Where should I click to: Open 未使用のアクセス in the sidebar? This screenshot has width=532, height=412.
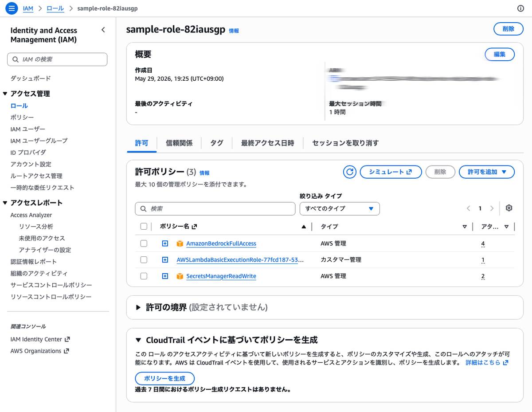(x=42, y=238)
